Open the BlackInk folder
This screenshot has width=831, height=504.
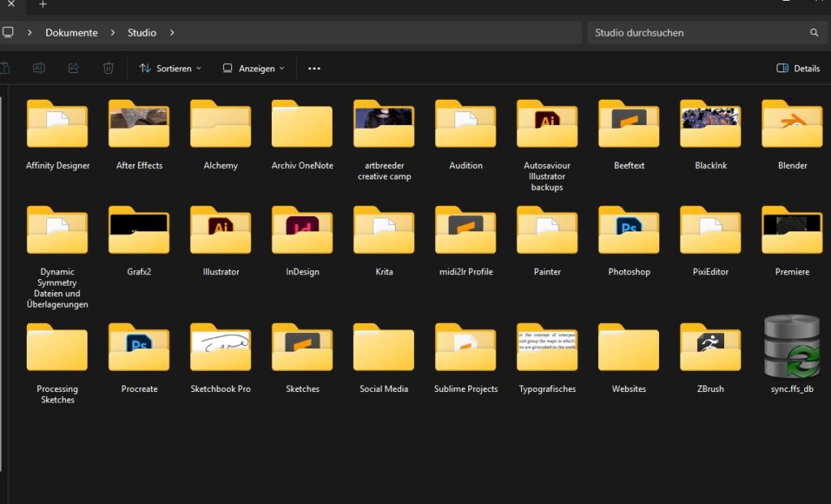[x=710, y=123]
